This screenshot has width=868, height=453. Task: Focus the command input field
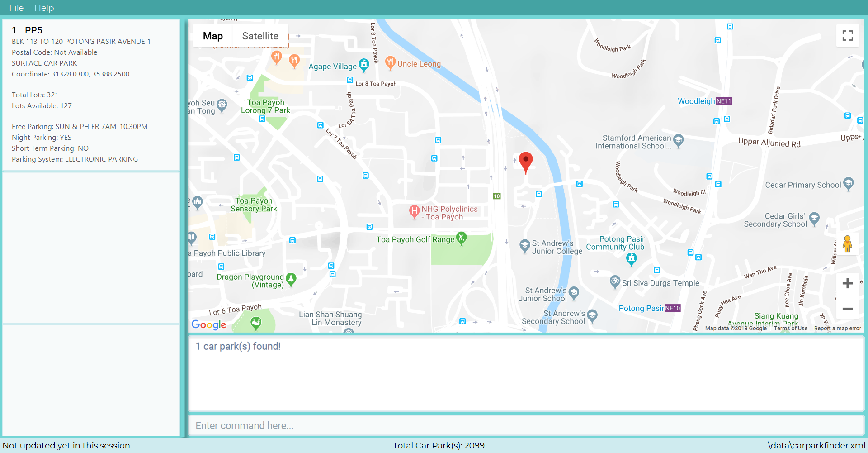pos(526,425)
